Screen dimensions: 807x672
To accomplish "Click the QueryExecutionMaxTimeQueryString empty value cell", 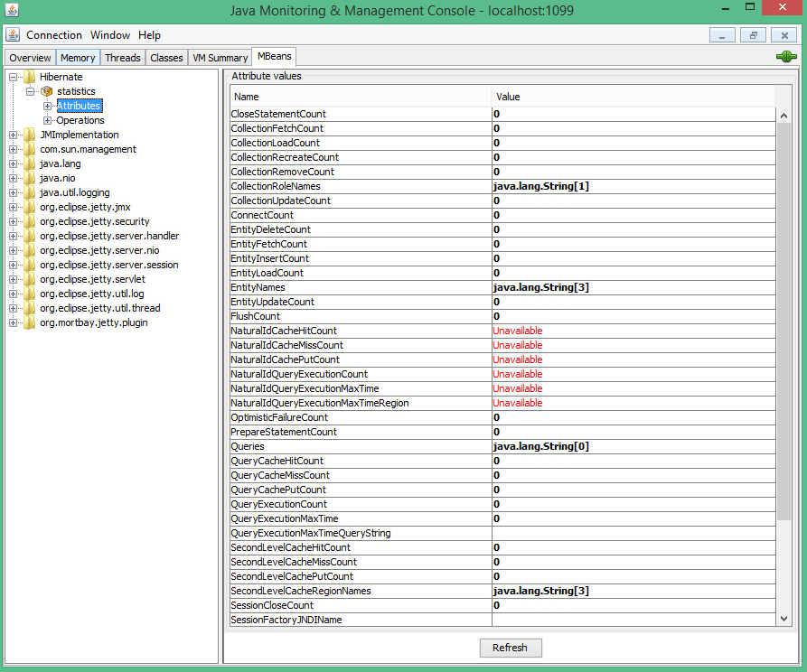I will click(x=633, y=533).
